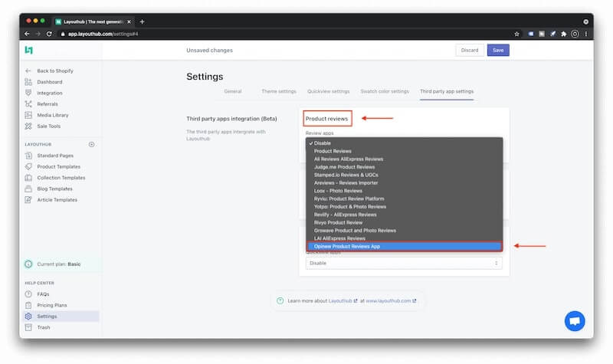Click the FAQs question icon
Screen dimensions: 613x364
click(x=28, y=294)
